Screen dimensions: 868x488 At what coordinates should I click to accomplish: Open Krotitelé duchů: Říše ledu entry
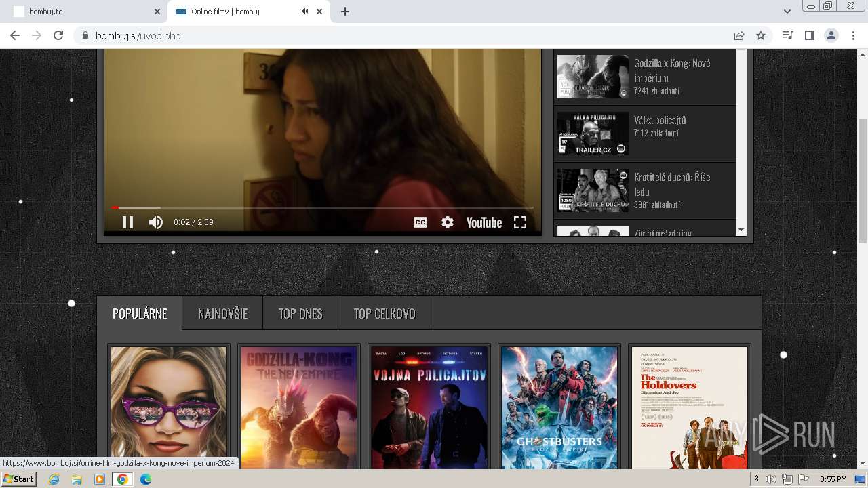coord(672,184)
